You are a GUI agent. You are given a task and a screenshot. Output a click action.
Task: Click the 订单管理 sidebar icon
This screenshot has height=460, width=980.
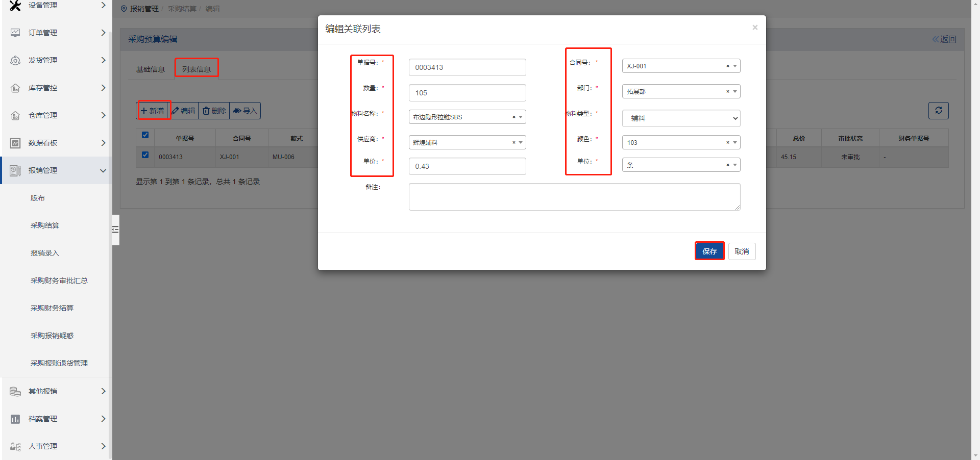click(15, 33)
